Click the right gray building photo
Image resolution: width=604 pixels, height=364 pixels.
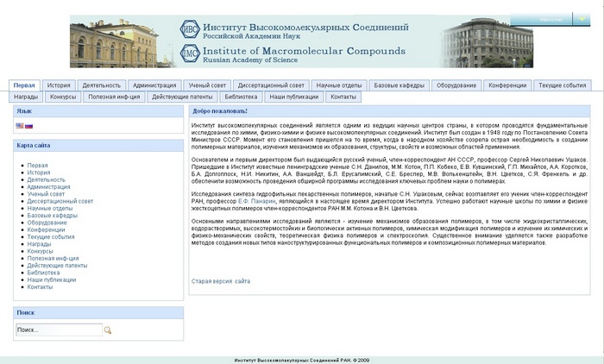[x=488, y=43]
